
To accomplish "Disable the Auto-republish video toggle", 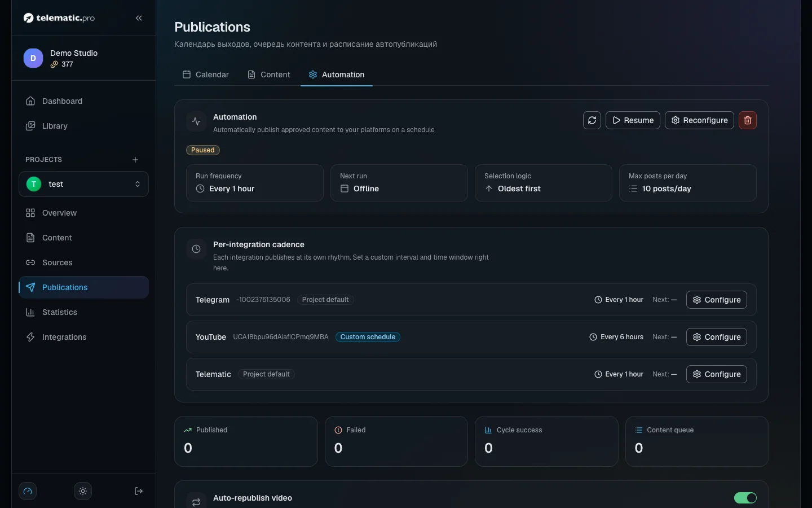I will coord(745,498).
